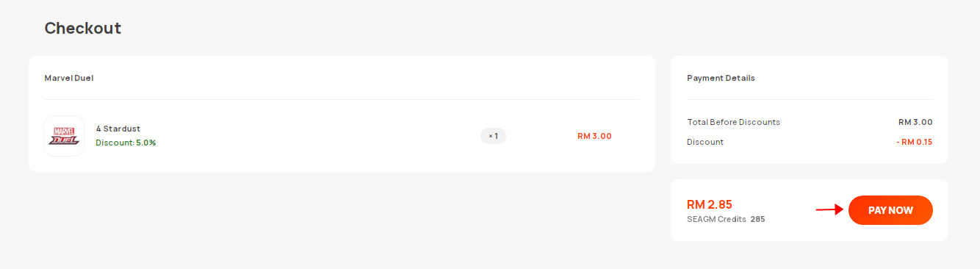Click the 285 credits value
The width and height of the screenshot is (980, 269).
point(757,219)
